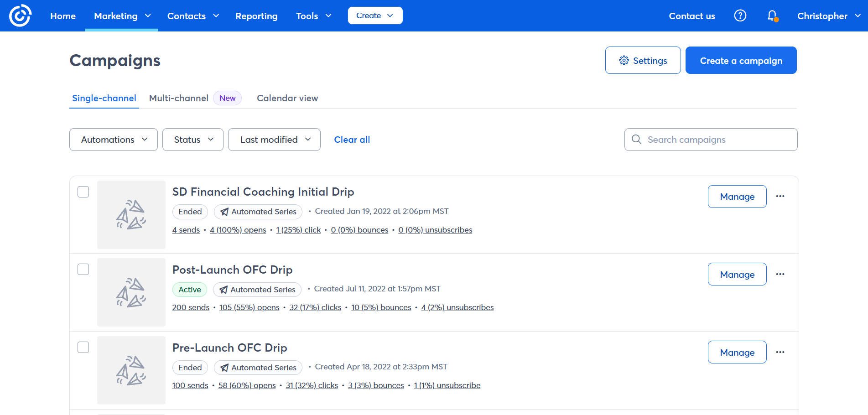
Task: Click Clear all filters
Action: (352, 140)
